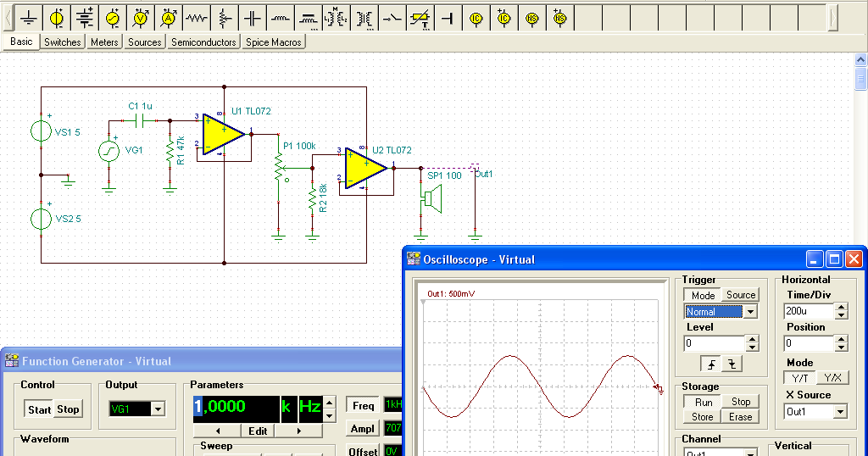Open the Spice Macros tab
868x456 pixels.
274,42
